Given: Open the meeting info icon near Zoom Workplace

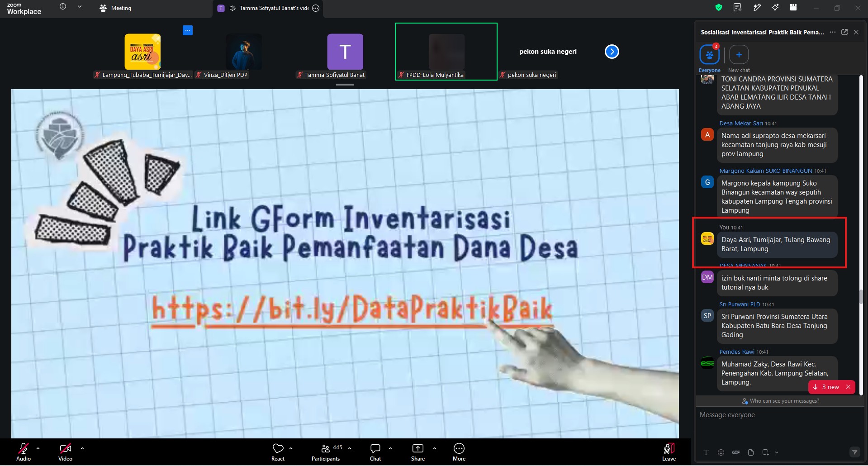Looking at the screenshot, I should point(63,7).
